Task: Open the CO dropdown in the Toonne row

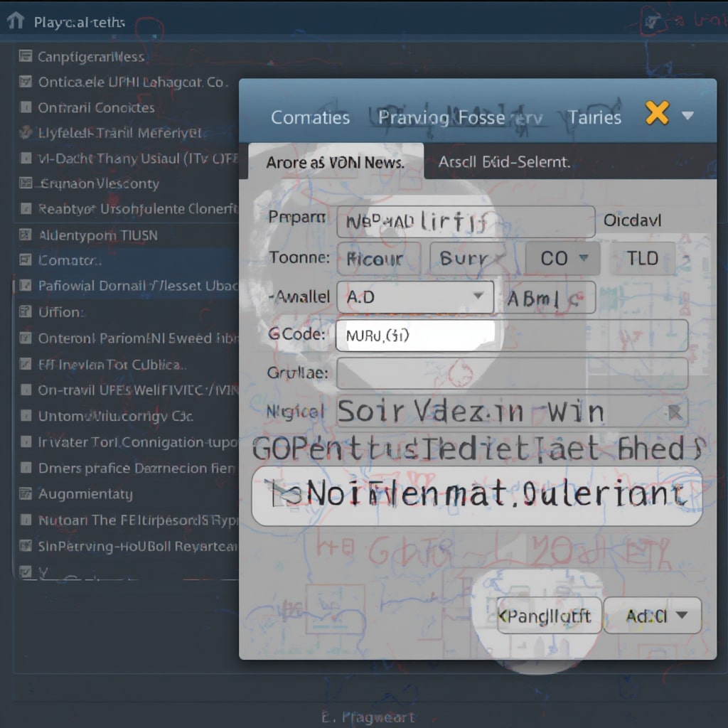Action: pos(562,258)
